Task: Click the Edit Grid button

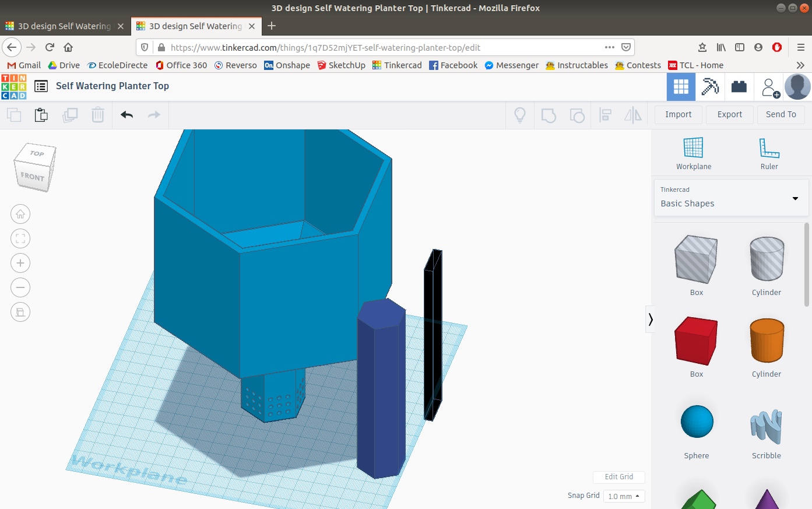Action: (619, 477)
